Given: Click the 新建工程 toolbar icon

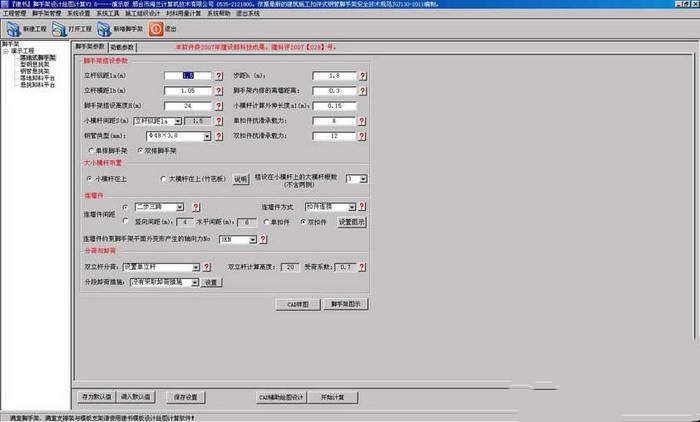Looking at the screenshot, I should [x=13, y=29].
